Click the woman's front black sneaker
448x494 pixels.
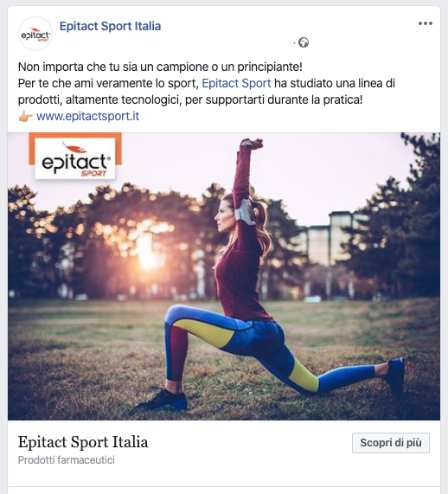tap(163, 400)
